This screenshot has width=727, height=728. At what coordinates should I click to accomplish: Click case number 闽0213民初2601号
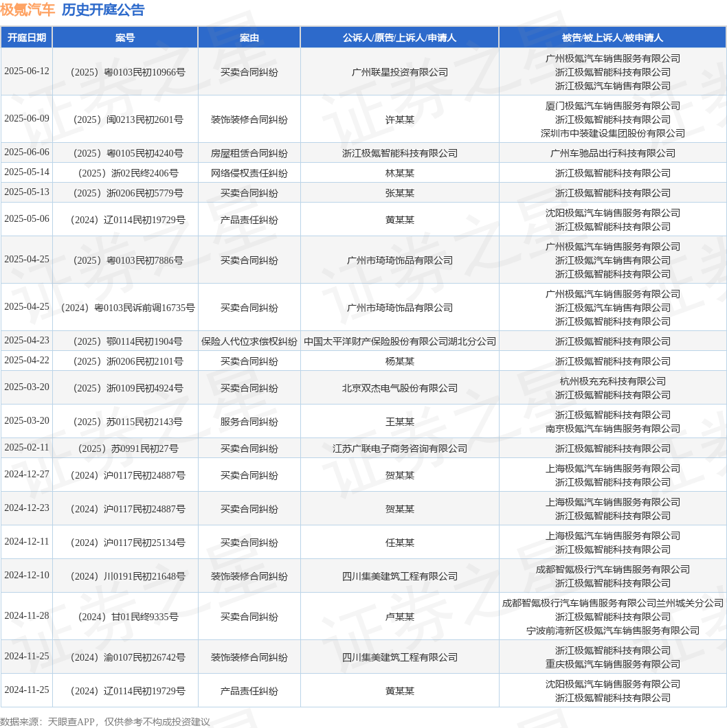pyautogui.click(x=144, y=120)
